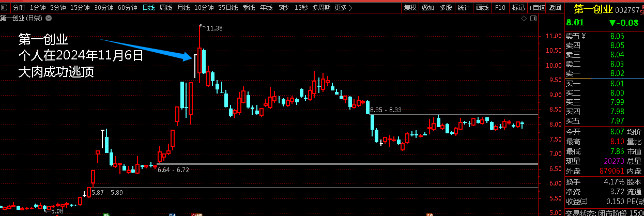Image resolution: width=644 pixels, height=216 pixels.
Task: Select 卖二 ask price 8.03
Action: [x=617, y=64]
